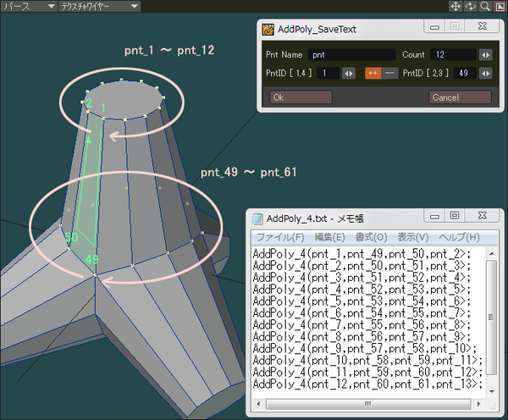Viewport: 508px width, 420px height.
Task: Open the パース view type dropdown
Action: click(x=29, y=6)
